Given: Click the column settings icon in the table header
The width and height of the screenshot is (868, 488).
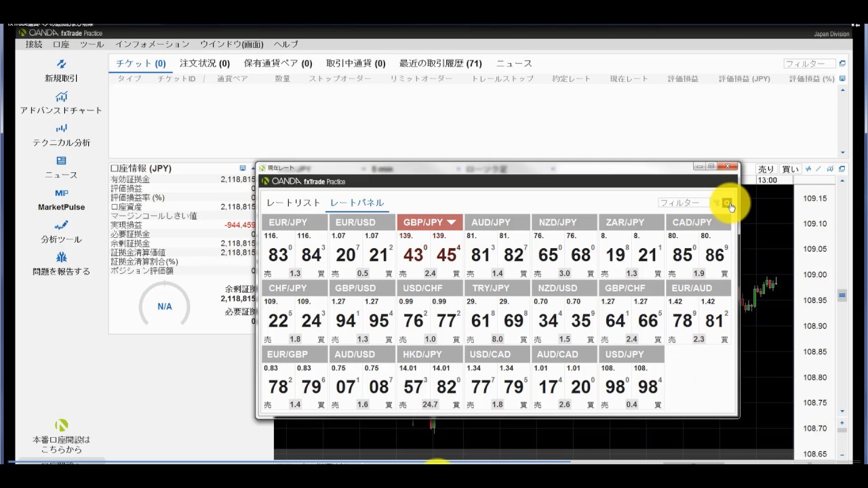Looking at the screenshot, I should point(842,79).
